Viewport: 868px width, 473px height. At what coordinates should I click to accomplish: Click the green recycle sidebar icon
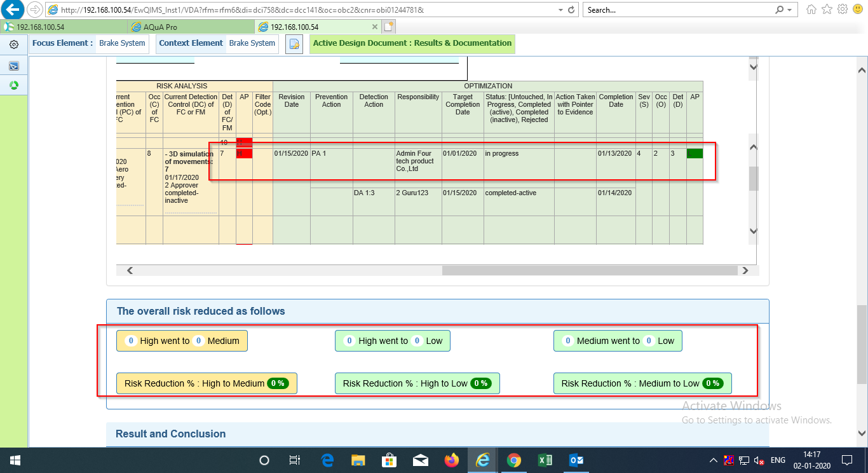[14, 85]
